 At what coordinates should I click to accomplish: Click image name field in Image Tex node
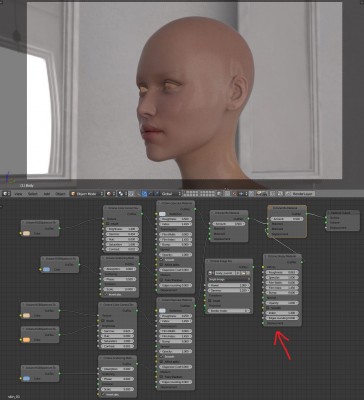tap(225, 273)
